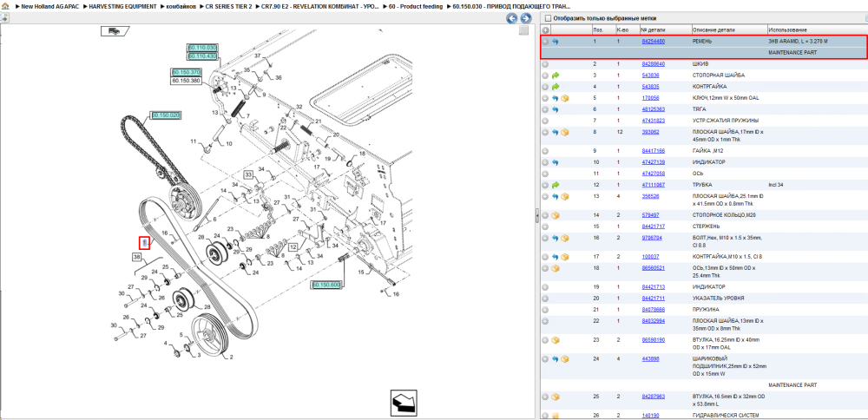Viewport: 868px width, 420px height.
Task: Toggle round selector for УСТР.СЖАТИЯ ПРУЖИНЫ row
Action: coord(545,121)
